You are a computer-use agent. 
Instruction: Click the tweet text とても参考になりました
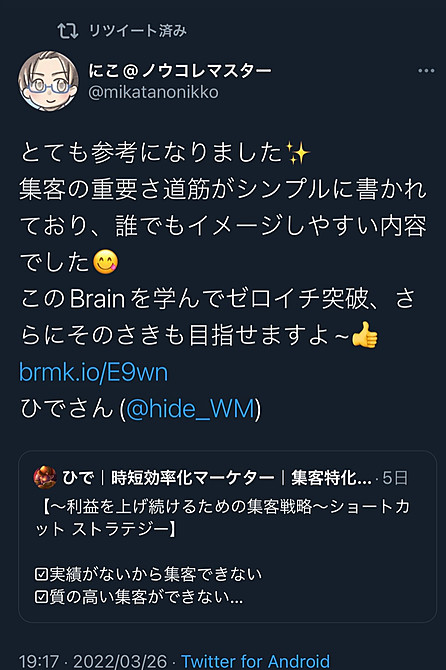click(x=151, y=153)
